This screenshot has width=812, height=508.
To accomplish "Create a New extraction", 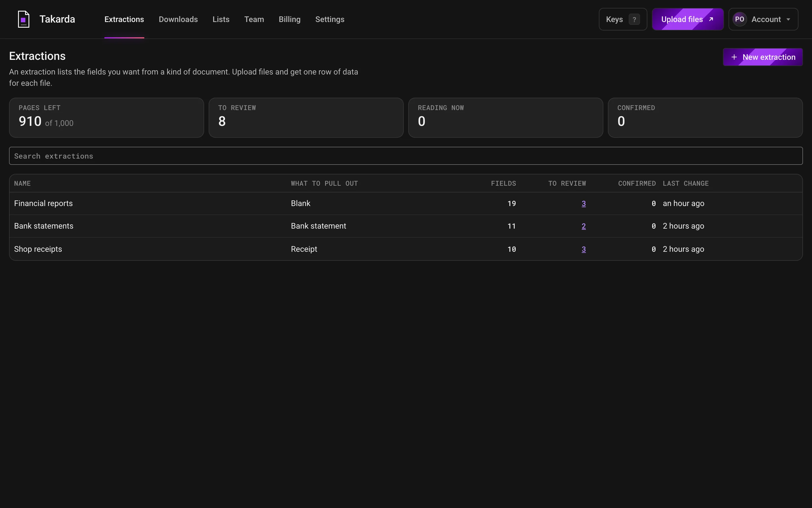I will [x=763, y=57].
